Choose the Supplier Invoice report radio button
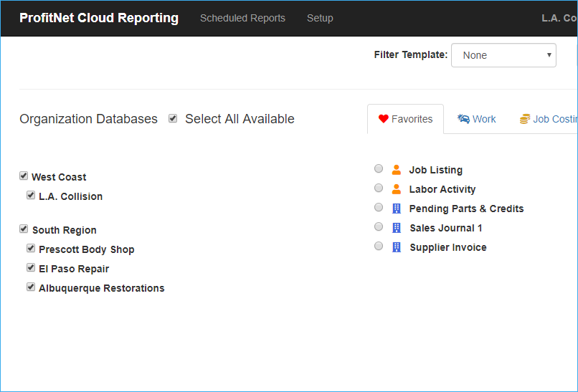 coord(379,247)
